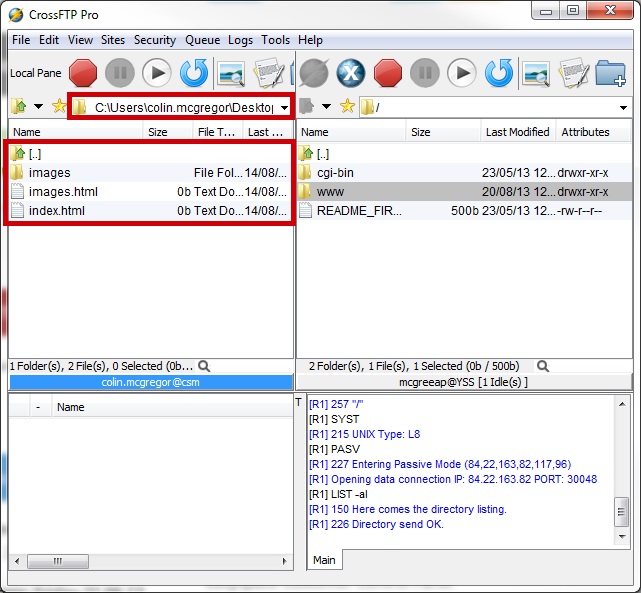
Task: Click the remote pane refresh icon
Action: [499, 73]
